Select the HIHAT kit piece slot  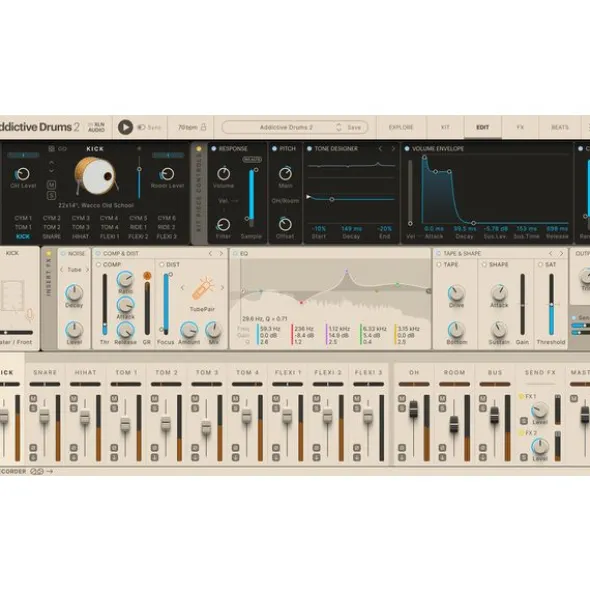click(80, 237)
